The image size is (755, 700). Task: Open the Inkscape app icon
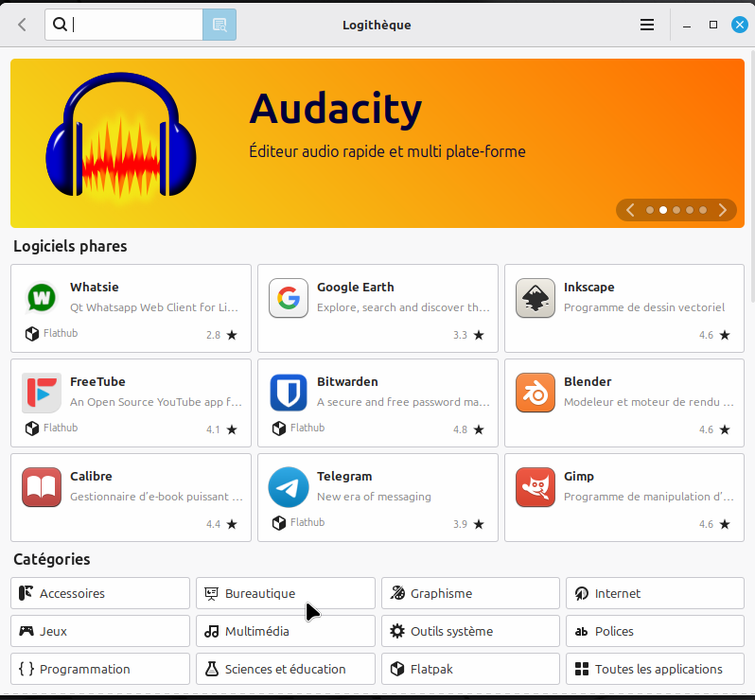pyautogui.click(x=536, y=299)
